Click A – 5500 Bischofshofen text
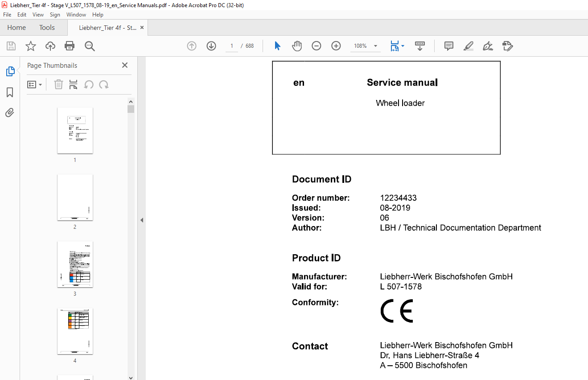Viewport: 588px width, 380px height. pyautogui.click(x=424, y=365)
